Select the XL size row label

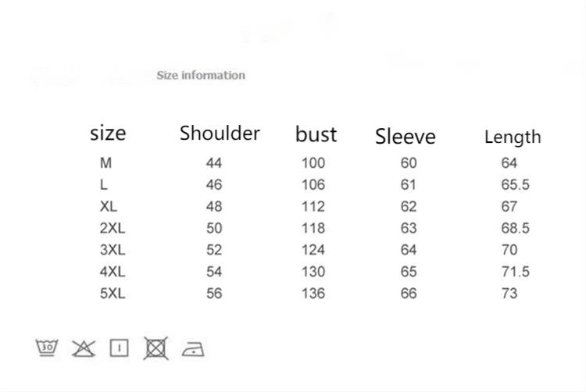click(x=109, y=207)
